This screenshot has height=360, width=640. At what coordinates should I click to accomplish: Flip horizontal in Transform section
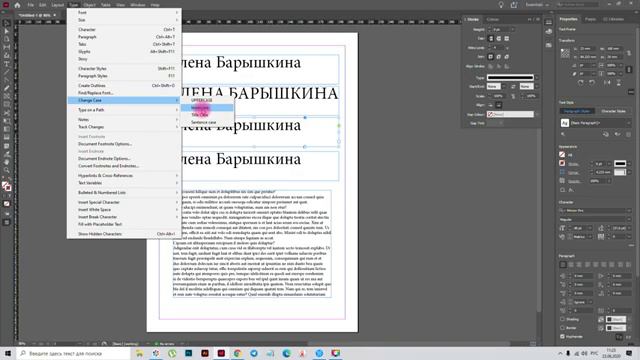tap(607, 82)
